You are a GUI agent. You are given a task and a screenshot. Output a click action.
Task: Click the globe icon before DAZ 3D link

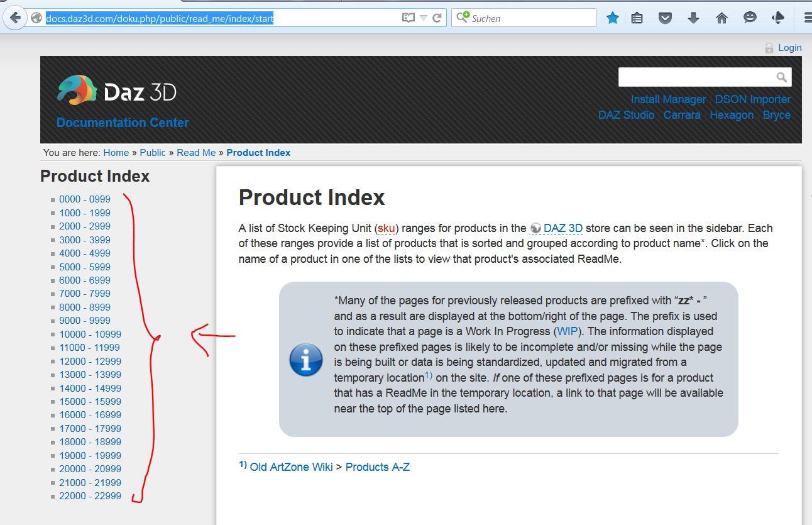[x=535, y=228]
